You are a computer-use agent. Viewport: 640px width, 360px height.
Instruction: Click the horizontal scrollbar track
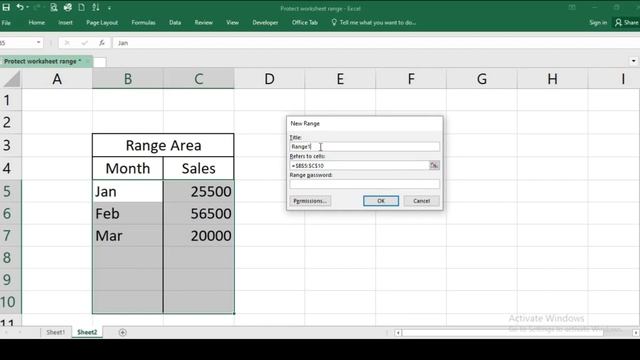[x=516, y=333]
